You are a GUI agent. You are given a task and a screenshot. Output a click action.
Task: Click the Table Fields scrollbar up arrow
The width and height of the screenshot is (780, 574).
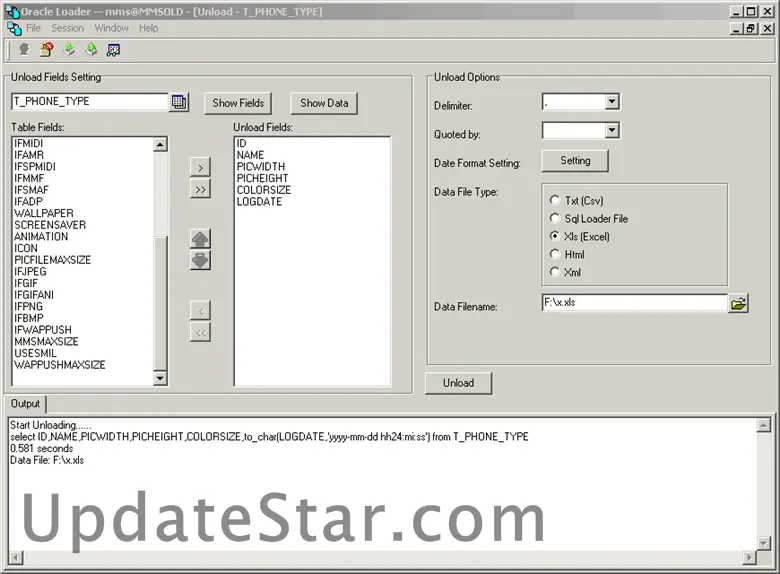[160, 145]
